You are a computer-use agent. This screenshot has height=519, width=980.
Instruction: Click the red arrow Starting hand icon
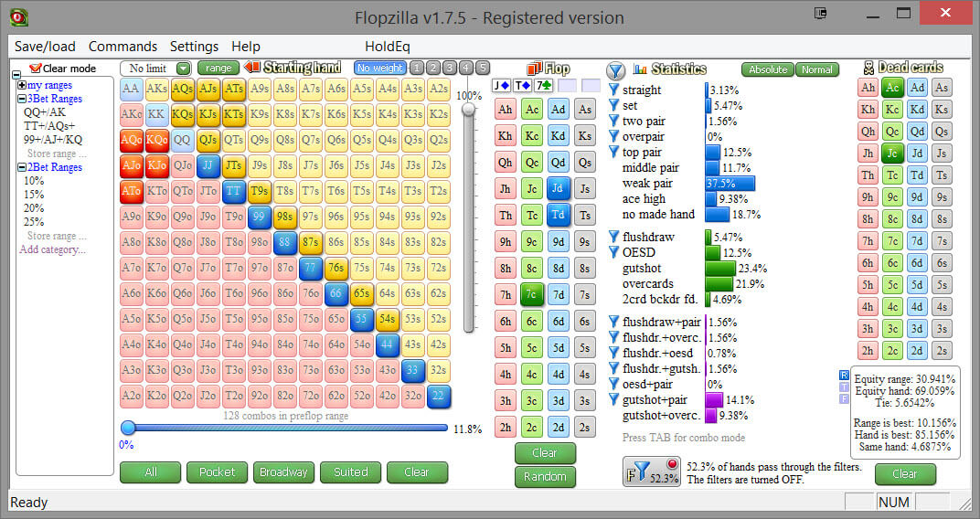(x=252, y=67)
